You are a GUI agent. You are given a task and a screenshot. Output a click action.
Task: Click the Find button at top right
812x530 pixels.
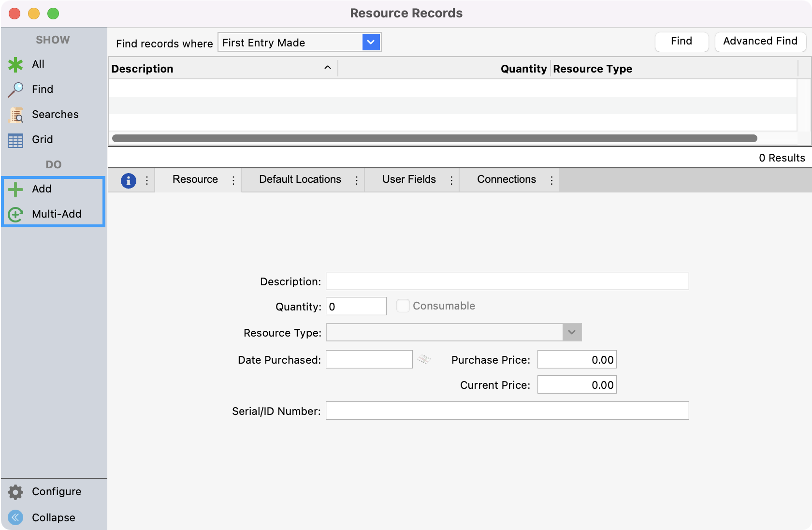681,42
